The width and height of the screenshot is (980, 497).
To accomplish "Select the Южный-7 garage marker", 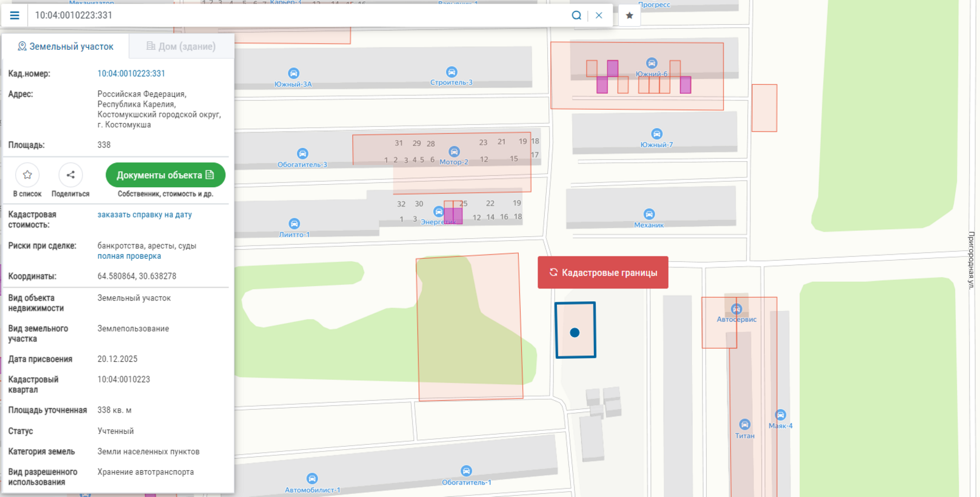I will tap(656, 134).
